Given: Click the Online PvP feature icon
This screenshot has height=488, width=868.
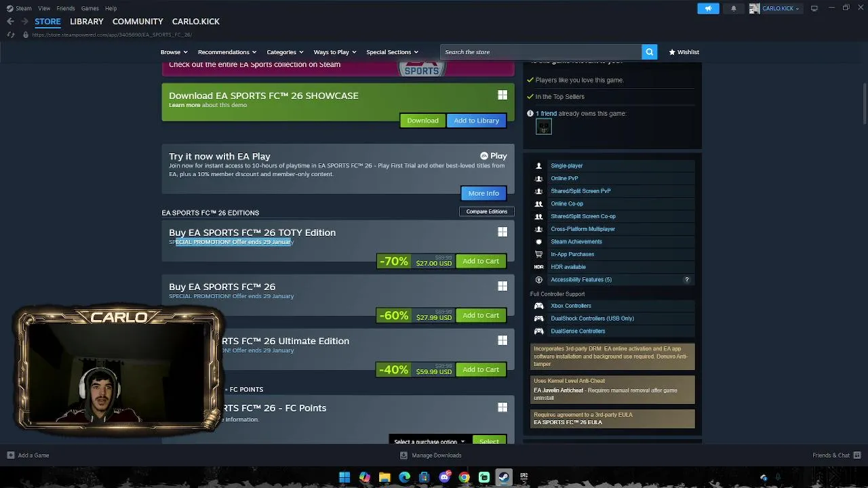Looking at the screenshot, I should click(539, 178).
